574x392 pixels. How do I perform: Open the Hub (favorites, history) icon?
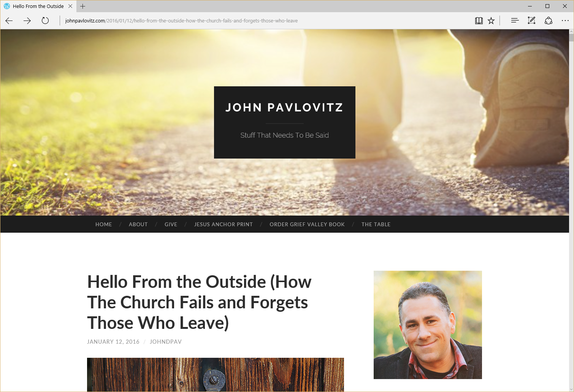515,21
